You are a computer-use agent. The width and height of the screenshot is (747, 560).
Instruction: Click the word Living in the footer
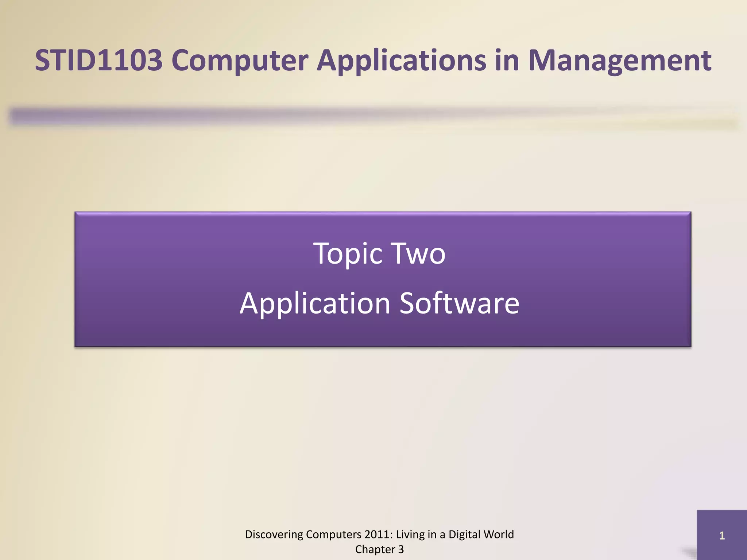pyautogui.click(x=410, y=534)
